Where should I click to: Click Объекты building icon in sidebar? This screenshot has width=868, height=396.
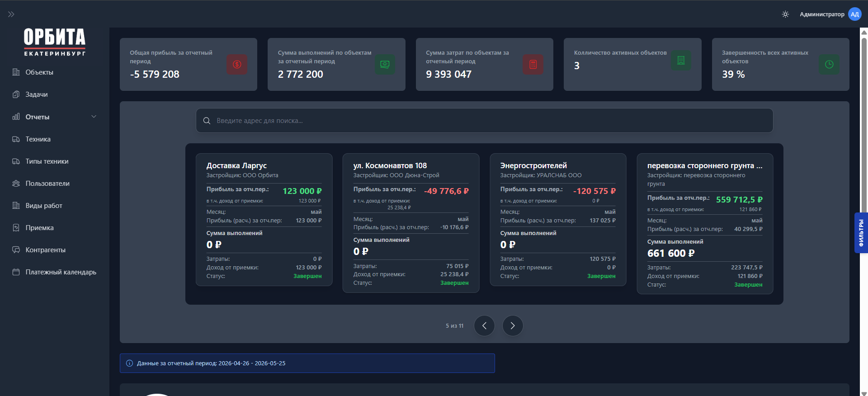16,72
